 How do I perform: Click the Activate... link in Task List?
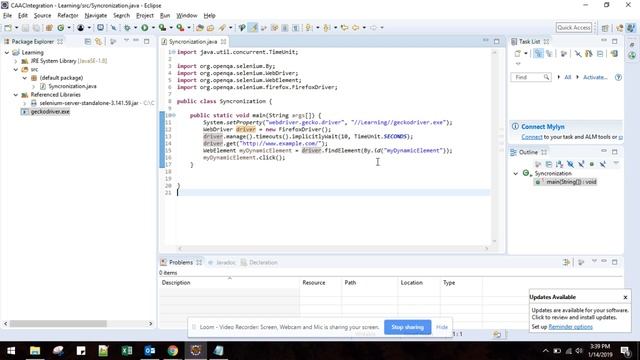coord(595,77)
